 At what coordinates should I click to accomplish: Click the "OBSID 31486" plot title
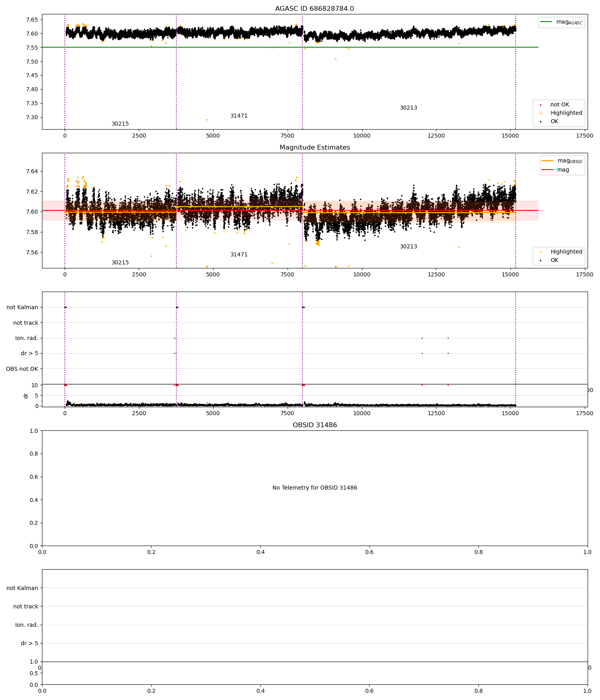pos(314,425)
